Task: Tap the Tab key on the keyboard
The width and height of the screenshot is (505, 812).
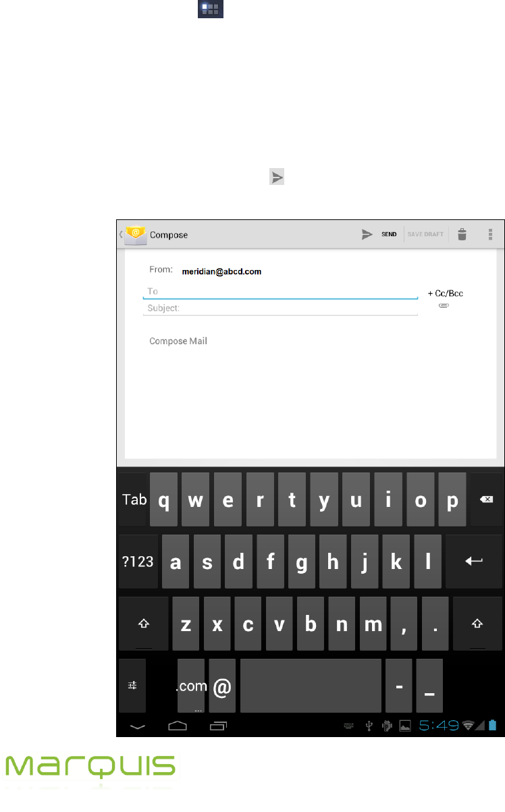Action: tap(134, 499)
